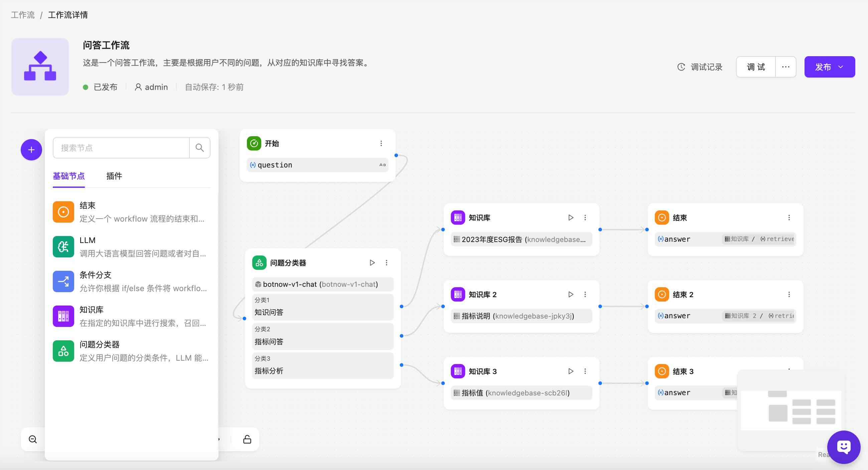
Task: Click the zoom out magnifier icon
Action: pyautogui.click(x=33, y=439)
